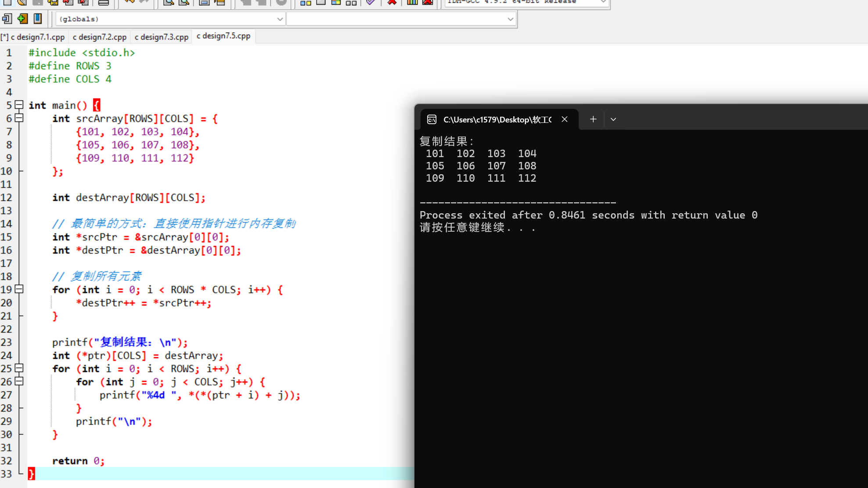Image resolution: width=868 pixels, height=488 pixels.
Task: Collapse srcArray initializer fold box at line 6
Action: click(19, 118)
